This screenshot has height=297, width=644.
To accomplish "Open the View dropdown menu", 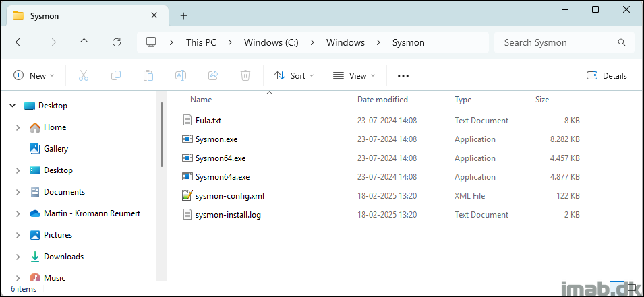I will coord(354,76).
